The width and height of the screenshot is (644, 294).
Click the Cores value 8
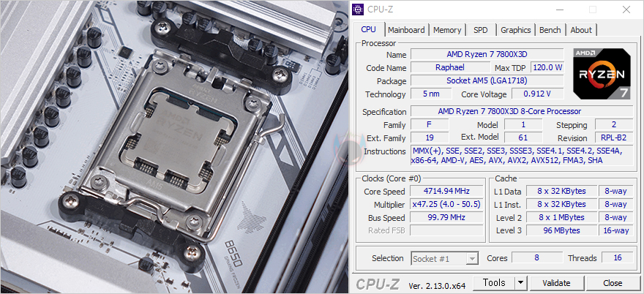pos(536,258)
